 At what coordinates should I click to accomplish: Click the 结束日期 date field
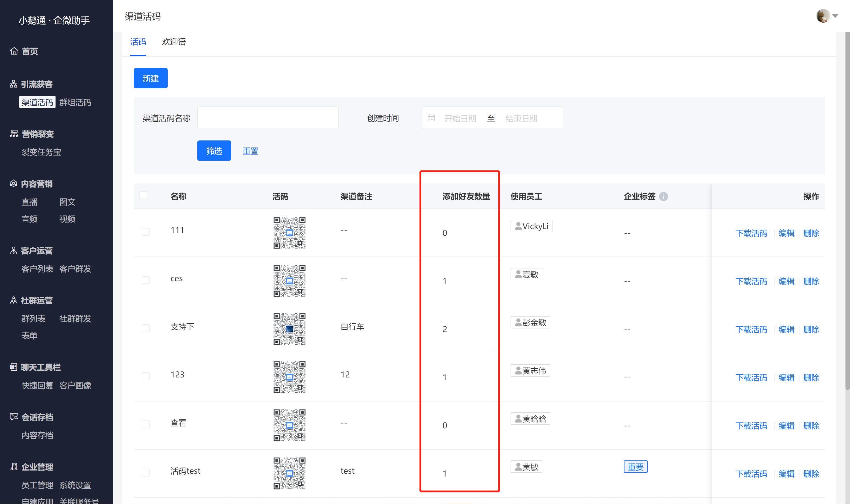pyautogui.click(x=521, y=118)
